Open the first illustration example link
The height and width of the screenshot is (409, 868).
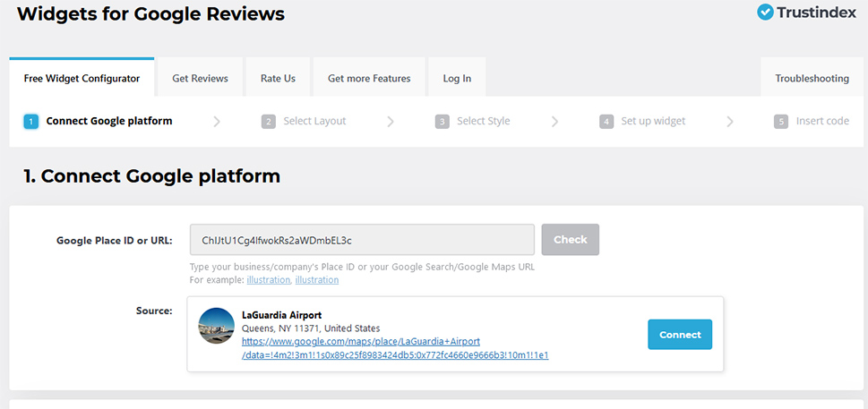[269, 279]
